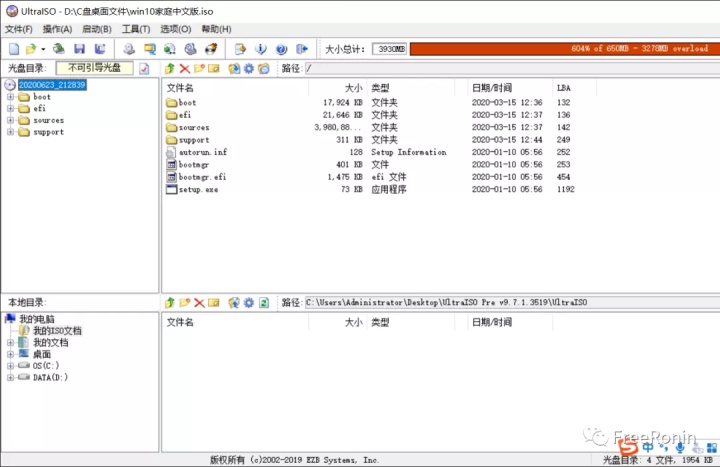
Task: Click the local path field with UltraISO folder
Action: pos(512,303)
